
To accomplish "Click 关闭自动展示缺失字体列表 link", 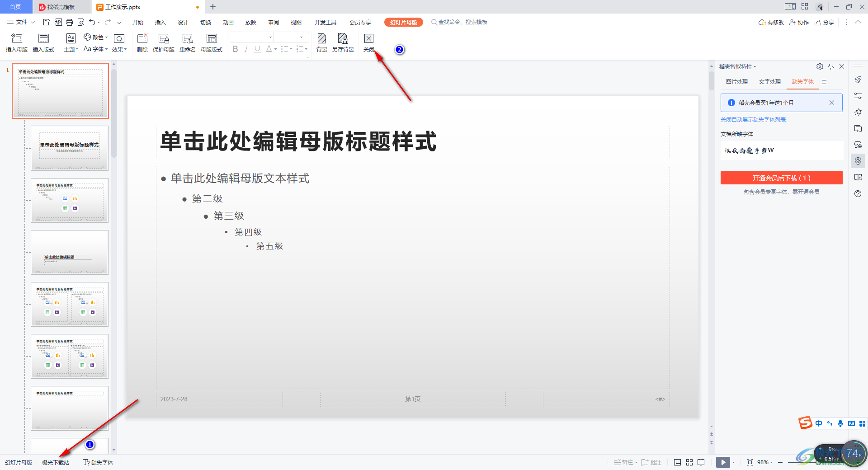I will click(753, 120).
